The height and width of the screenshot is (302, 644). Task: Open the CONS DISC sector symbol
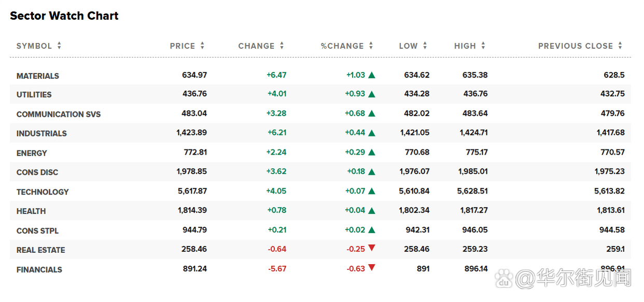37,172
